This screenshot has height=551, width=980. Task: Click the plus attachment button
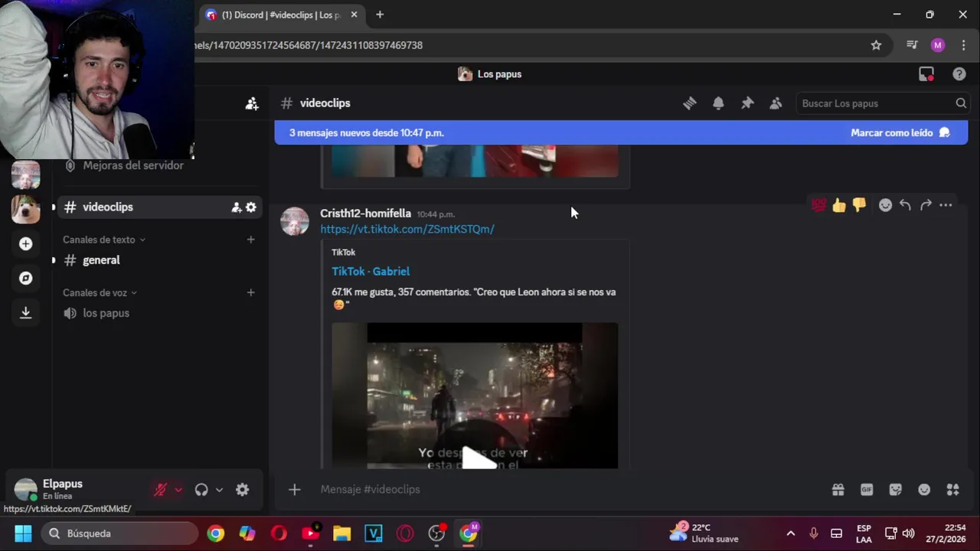(x=295, y=490)
